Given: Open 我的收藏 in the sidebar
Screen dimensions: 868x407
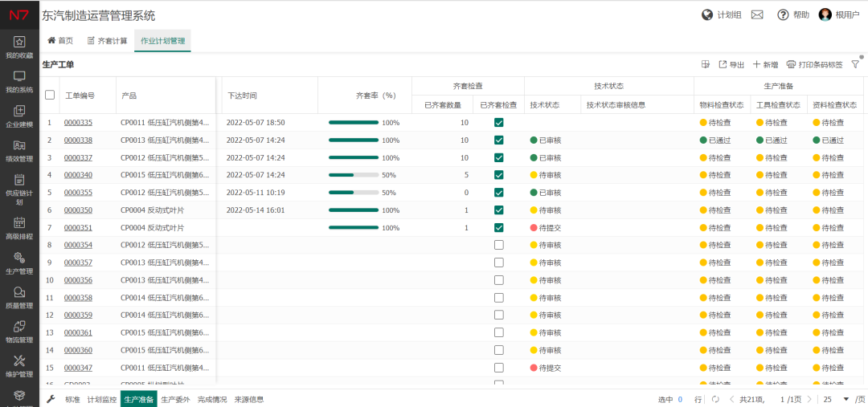Looking at the screenshot, I should [x=19, y=47].
